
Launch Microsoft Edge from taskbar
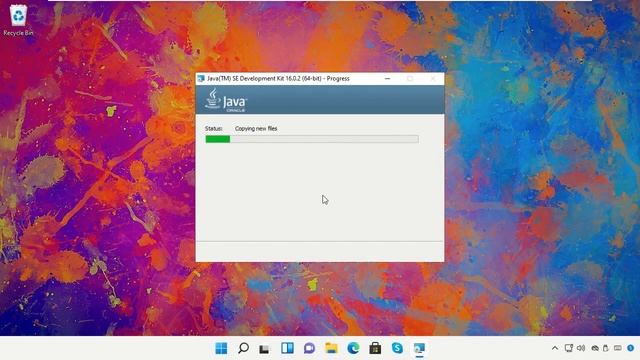click(353, 348)
